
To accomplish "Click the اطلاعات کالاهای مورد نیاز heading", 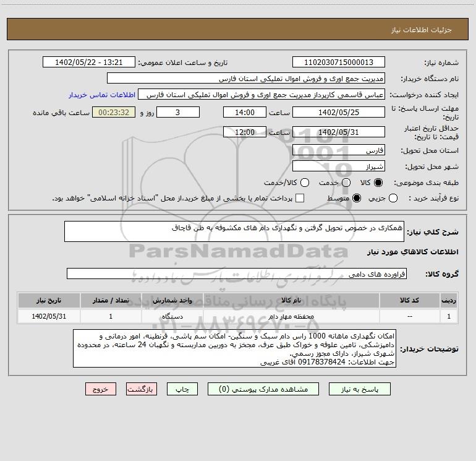I will (x=412, y=252).
